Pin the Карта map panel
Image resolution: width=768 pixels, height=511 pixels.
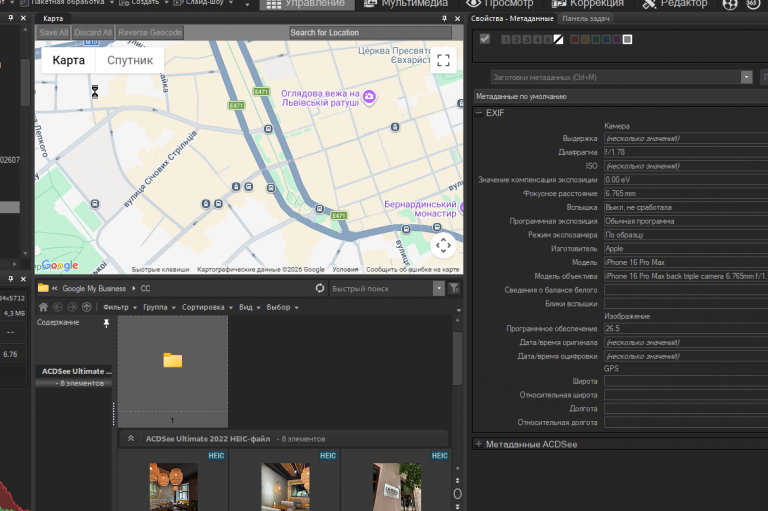[444, 18]
